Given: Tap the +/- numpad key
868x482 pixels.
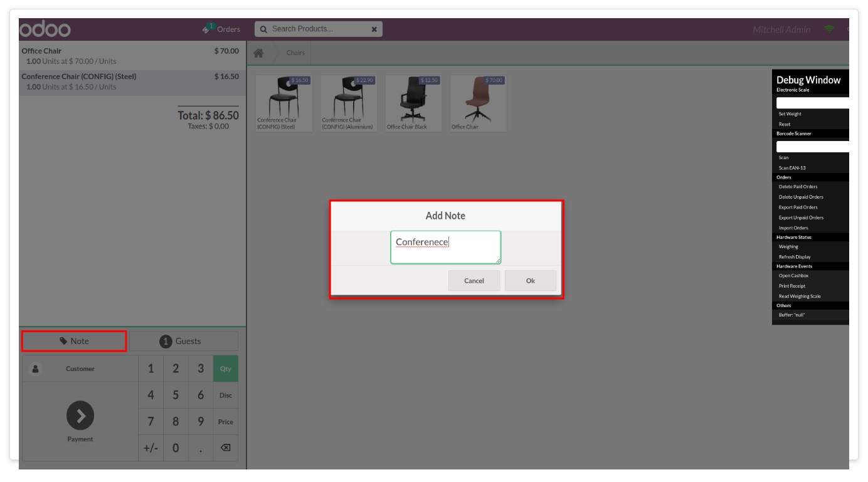Looking at the screenshot, I should [x=151, y=448].
